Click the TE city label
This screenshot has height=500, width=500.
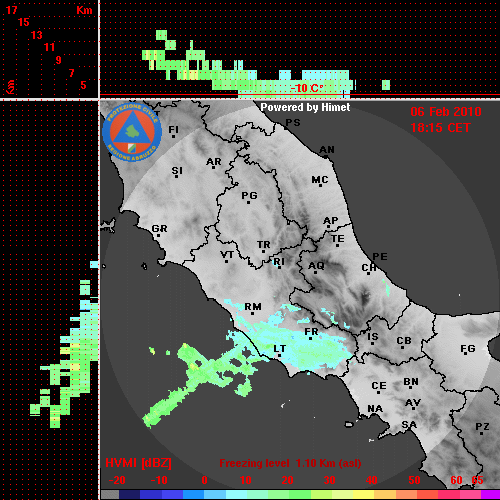(338, 239)
